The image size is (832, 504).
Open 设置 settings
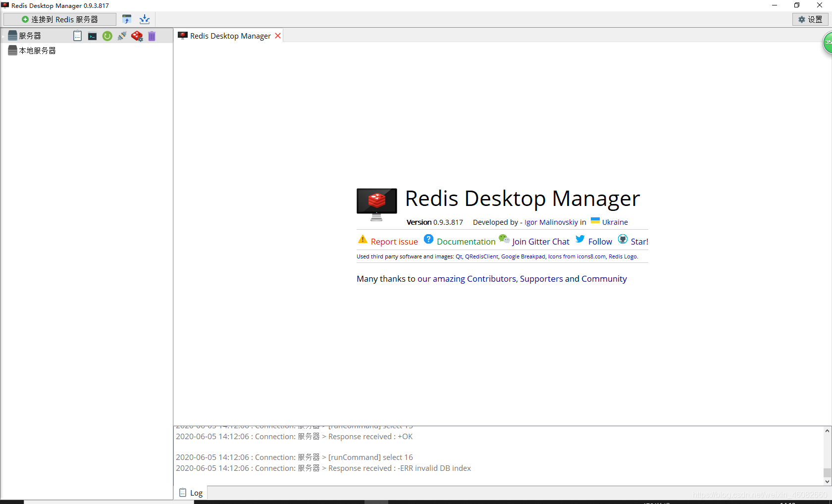point(810,19)
